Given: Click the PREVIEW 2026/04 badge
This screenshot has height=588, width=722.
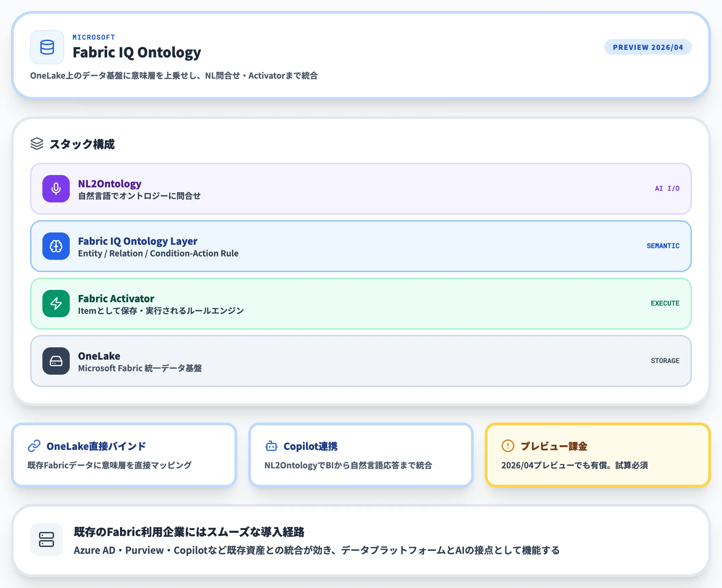Looking at the screenshot, I should click(x=648, y=47).
